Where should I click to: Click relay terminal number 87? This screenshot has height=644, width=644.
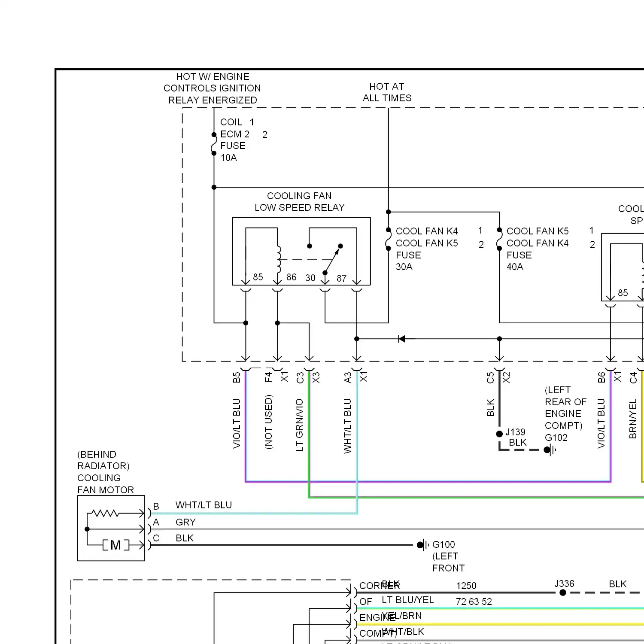[342, 279]
